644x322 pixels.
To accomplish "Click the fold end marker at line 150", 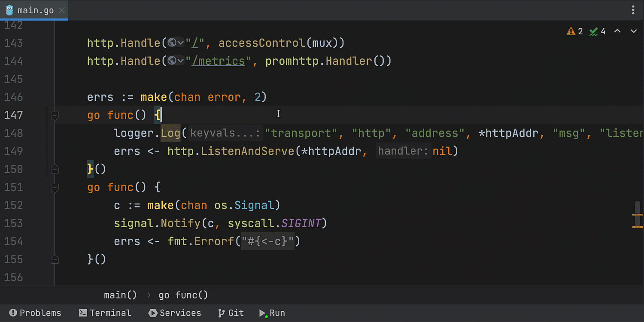I will [55, 169].
